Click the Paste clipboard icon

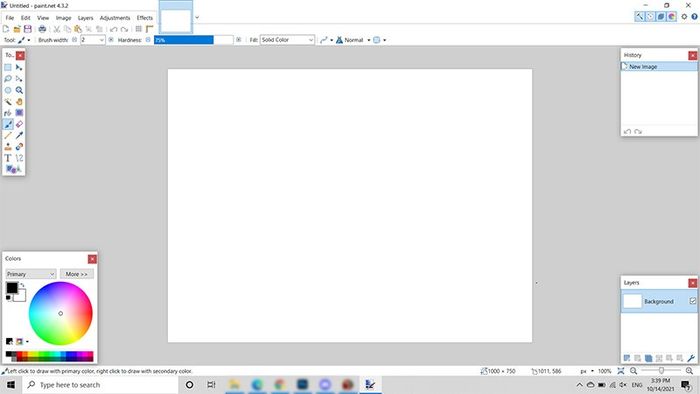(x=78, y=29)
